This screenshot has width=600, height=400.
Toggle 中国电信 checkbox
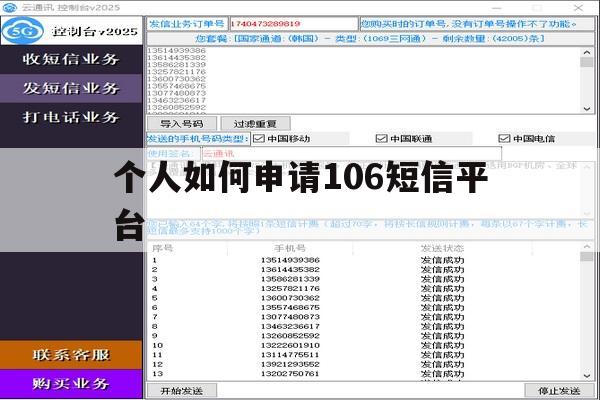[504, 139]
